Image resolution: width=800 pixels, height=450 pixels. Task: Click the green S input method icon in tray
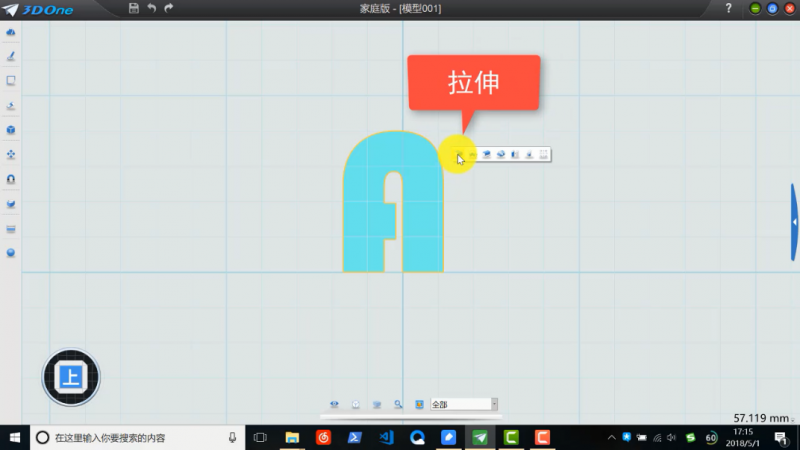click(x=690, y=438)
